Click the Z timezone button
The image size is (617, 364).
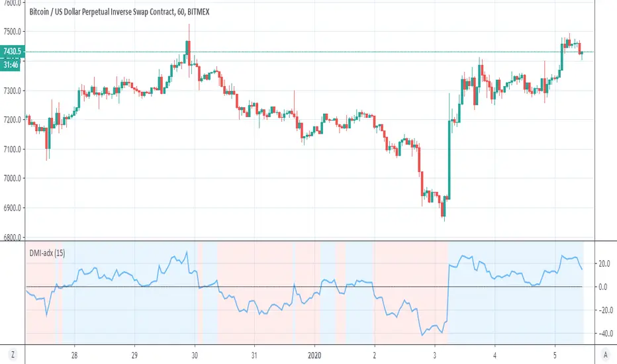13,354
